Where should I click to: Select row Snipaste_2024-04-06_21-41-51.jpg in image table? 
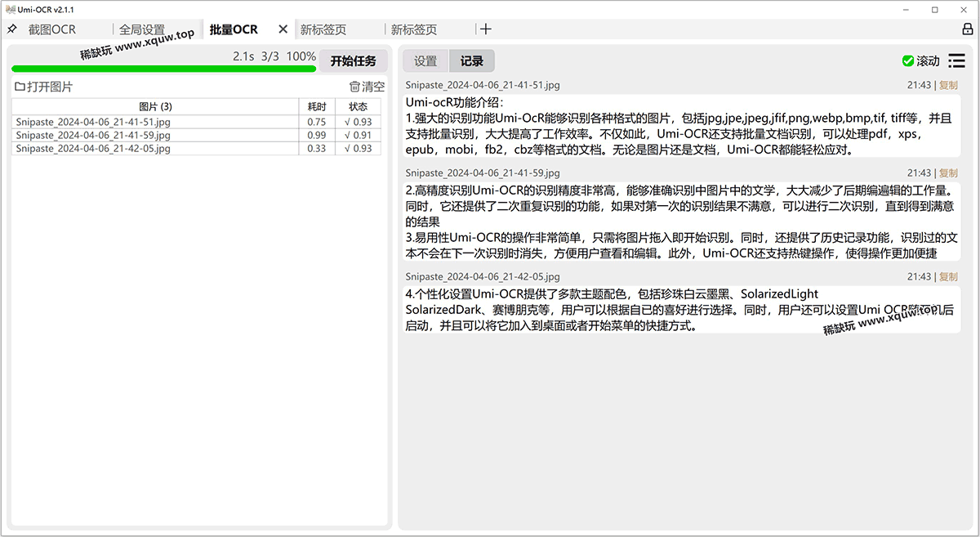[x=196, y=122]
